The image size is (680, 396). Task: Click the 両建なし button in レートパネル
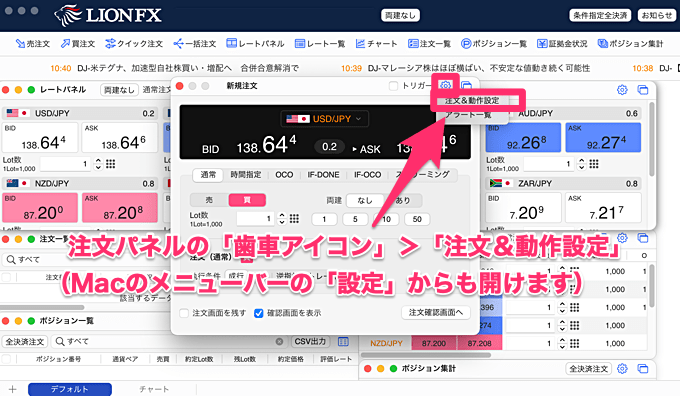pos(119,90)
